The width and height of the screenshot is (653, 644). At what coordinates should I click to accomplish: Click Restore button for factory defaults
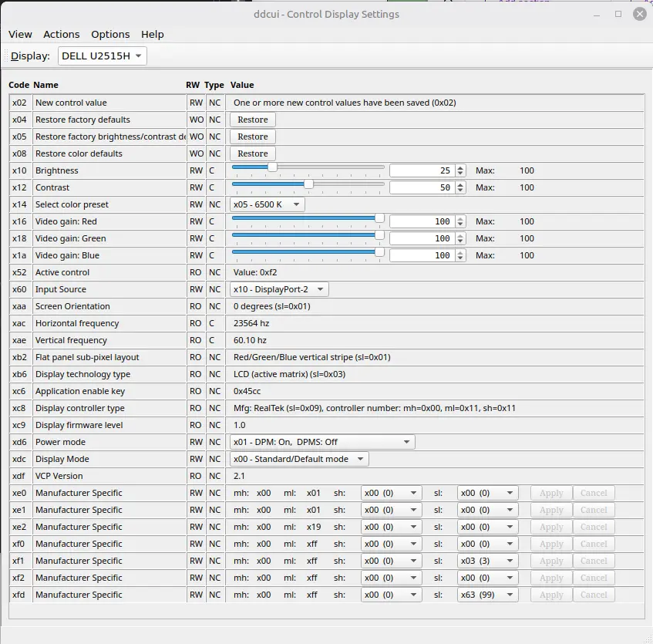click(x=252, y=120)
